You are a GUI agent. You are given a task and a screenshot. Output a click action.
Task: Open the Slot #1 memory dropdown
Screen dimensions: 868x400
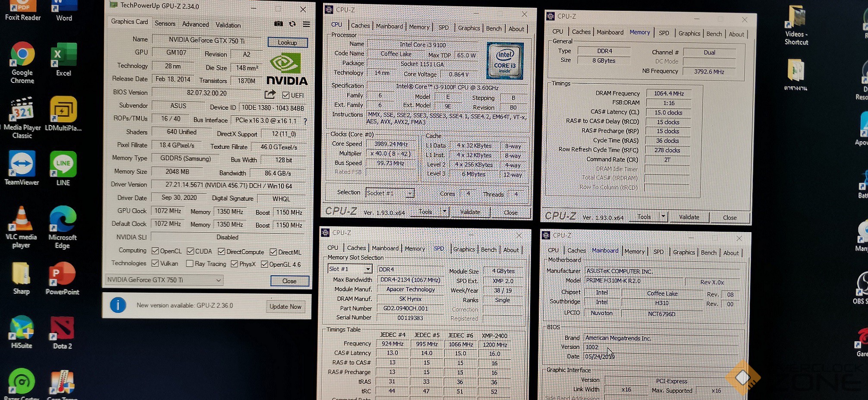pyautogui.click(x=368, y=269)
